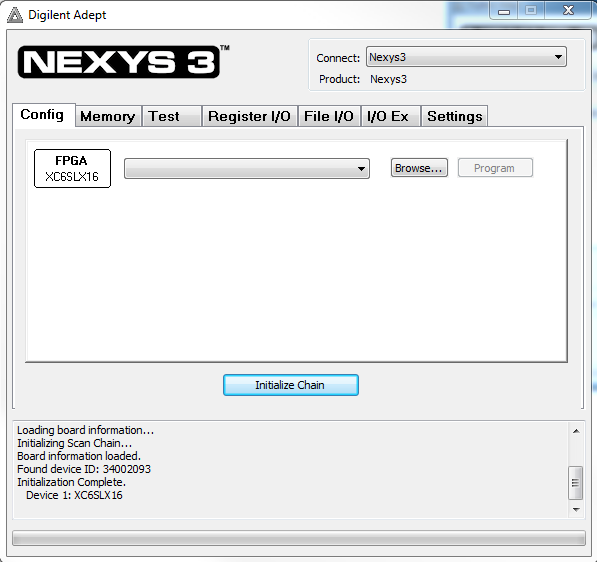Switch to the Register I/O tab
Viewport: 597px width, 562px height.
click(249, 116)
